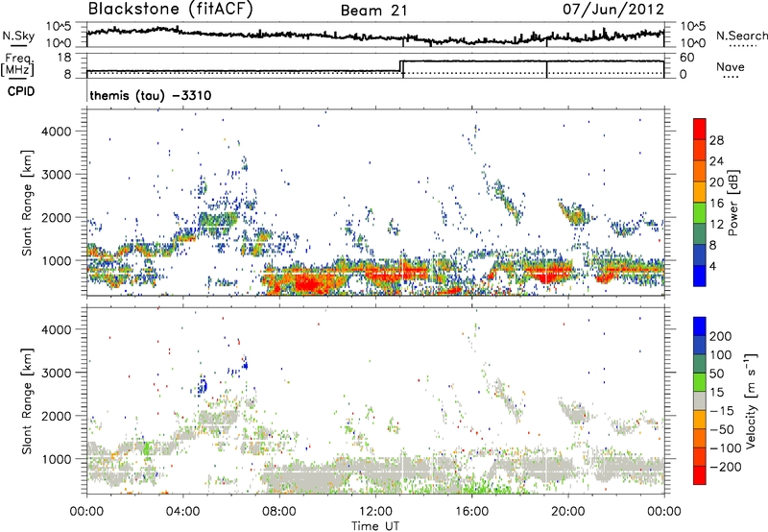The image size is (768, 532).
Task: Click the blue bottom of power colorbar
Action: (700, 276)
